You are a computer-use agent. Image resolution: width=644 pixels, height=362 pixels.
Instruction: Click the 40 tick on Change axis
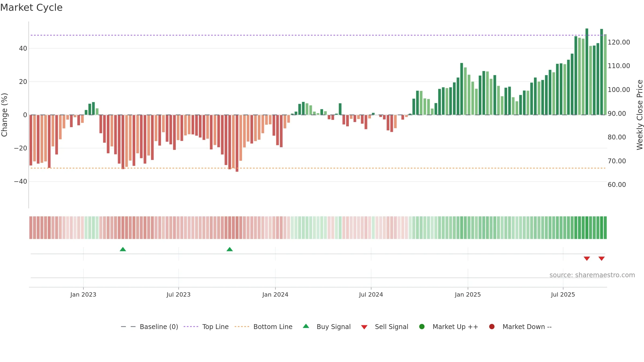pos(23,49)
